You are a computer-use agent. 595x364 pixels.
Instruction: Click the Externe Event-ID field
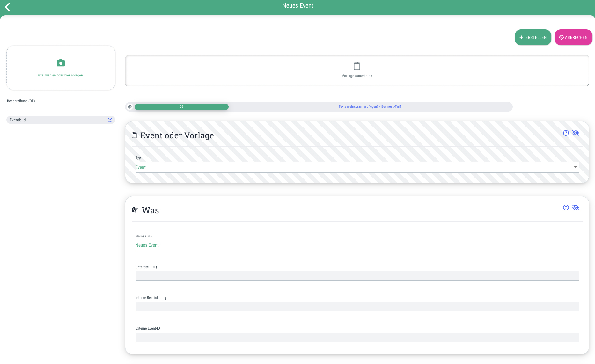coord(357,338)
